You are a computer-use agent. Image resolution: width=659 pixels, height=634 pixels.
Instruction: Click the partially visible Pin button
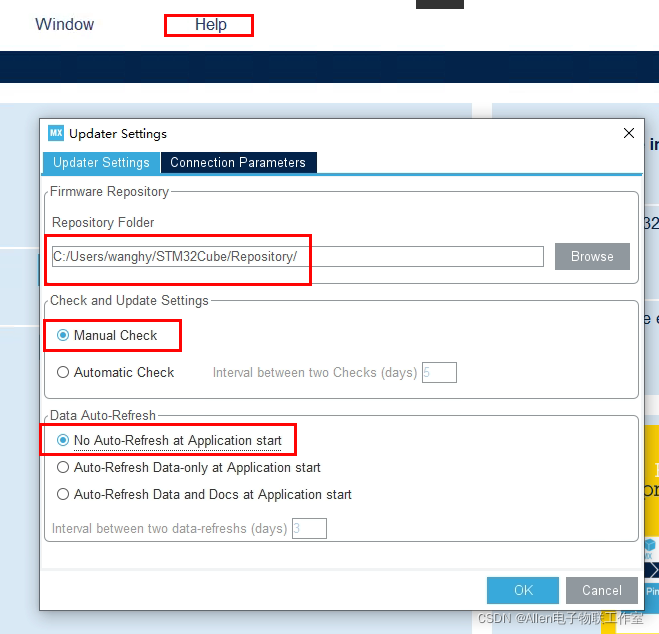pos(652,591)
